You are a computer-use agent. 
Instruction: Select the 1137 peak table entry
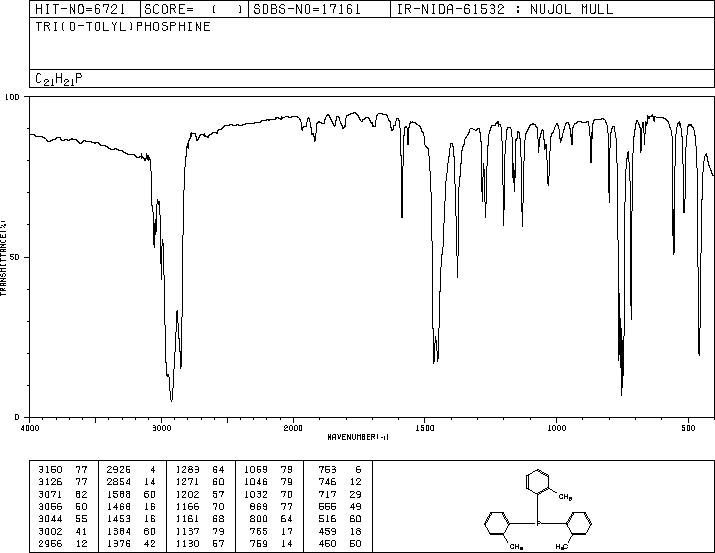[x=200, y=531]
